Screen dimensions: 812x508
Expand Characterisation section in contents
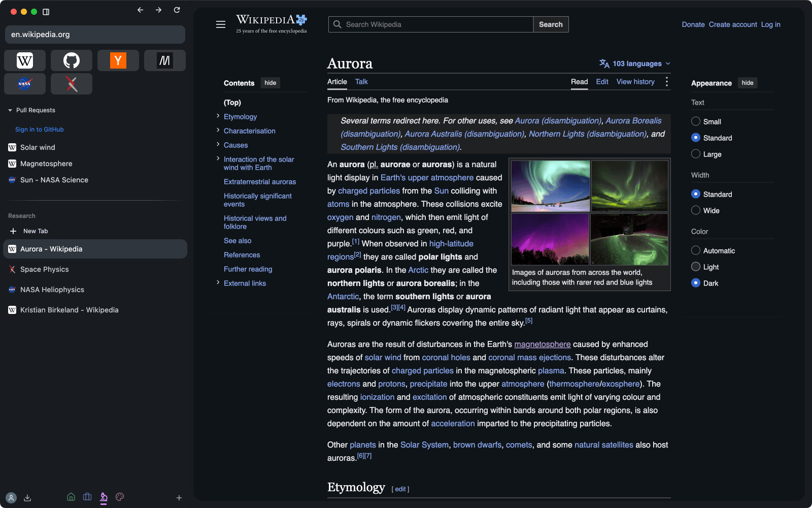coord(218,131)
